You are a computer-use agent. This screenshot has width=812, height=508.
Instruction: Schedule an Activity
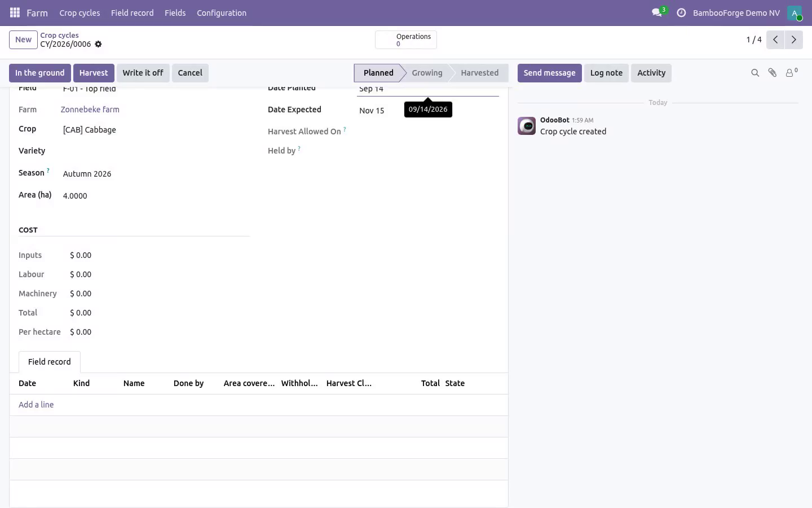click(x=651, y=73)
